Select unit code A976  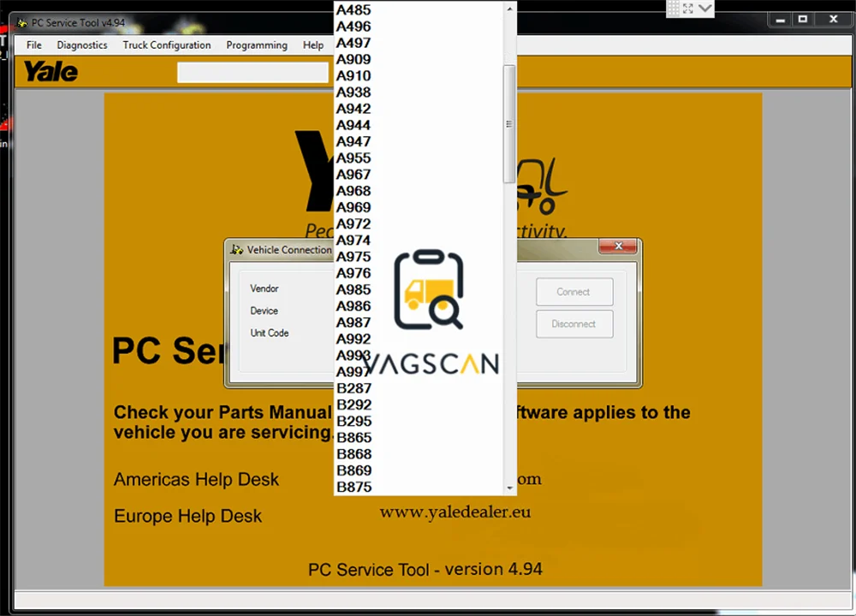419,273
